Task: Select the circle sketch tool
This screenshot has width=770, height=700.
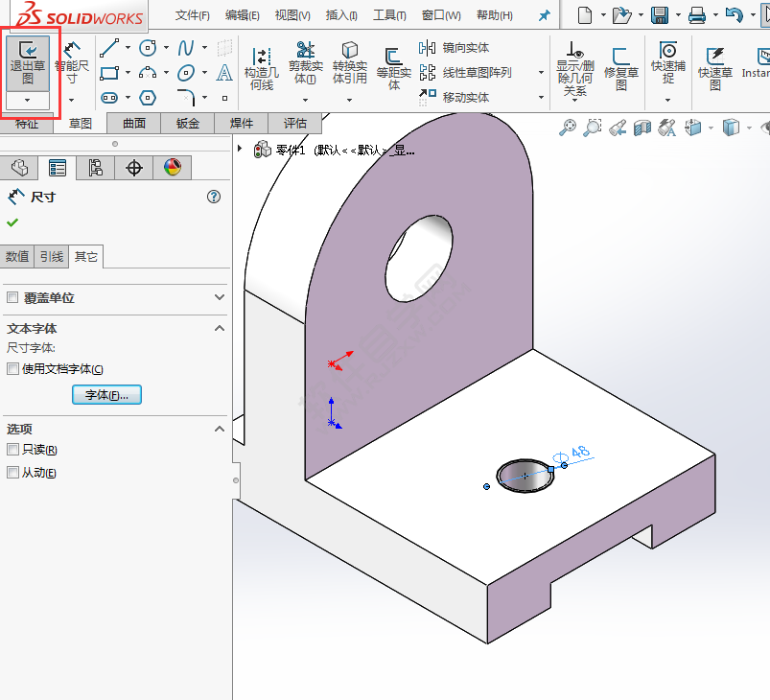Action: click(x=146, y=48)
